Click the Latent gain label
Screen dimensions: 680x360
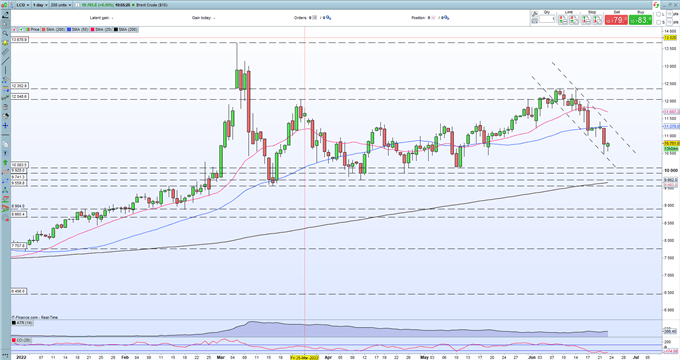point(100,18)
